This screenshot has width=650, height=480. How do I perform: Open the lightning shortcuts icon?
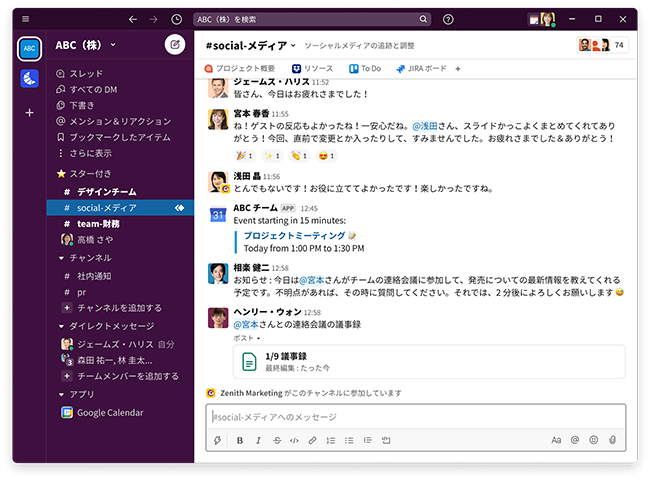[x=217, y=440]
